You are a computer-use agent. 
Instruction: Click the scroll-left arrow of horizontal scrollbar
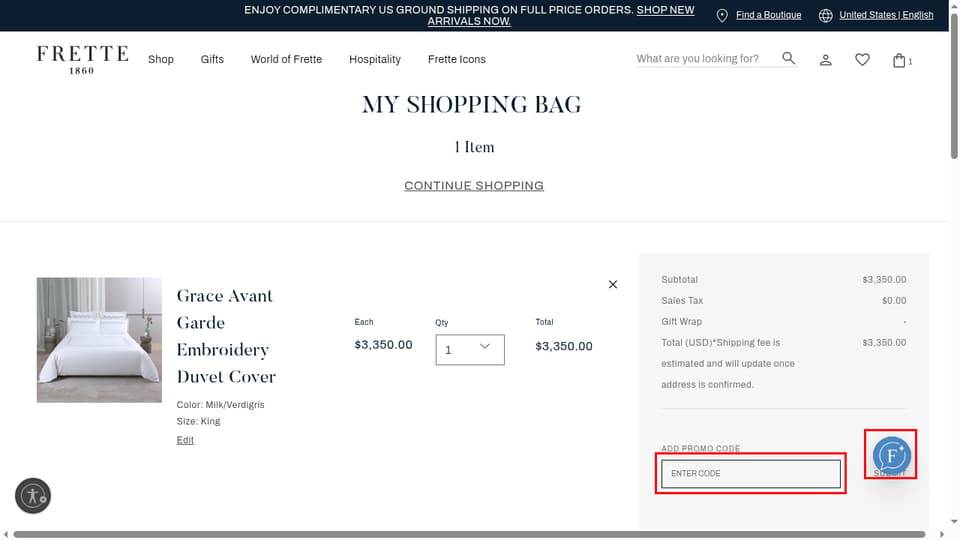(6, 534)
